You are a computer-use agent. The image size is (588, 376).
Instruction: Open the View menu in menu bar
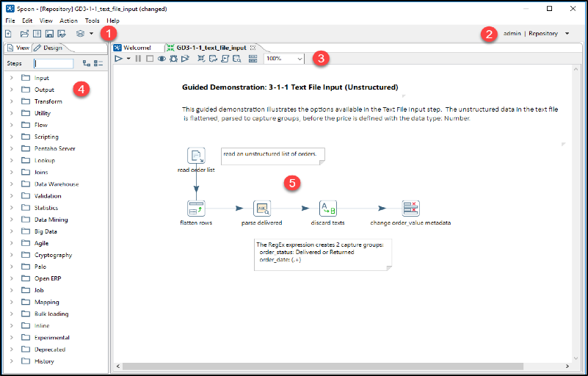[46, 21]
